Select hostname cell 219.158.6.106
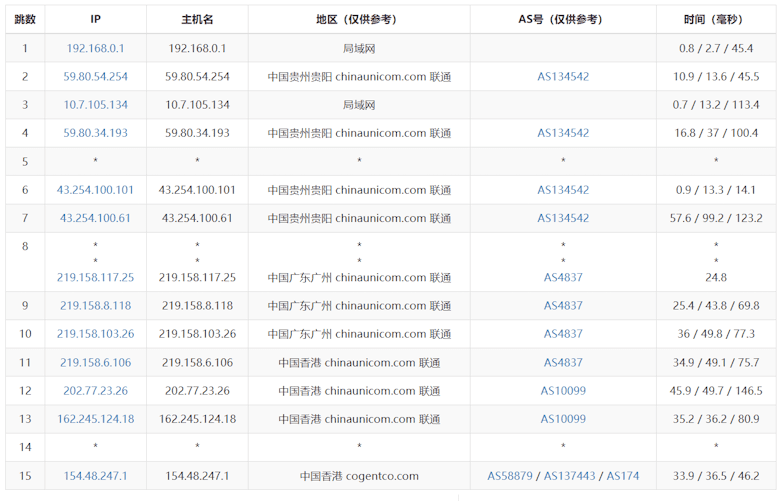Screen dimensions: 780x501 (x=197, y=362)
